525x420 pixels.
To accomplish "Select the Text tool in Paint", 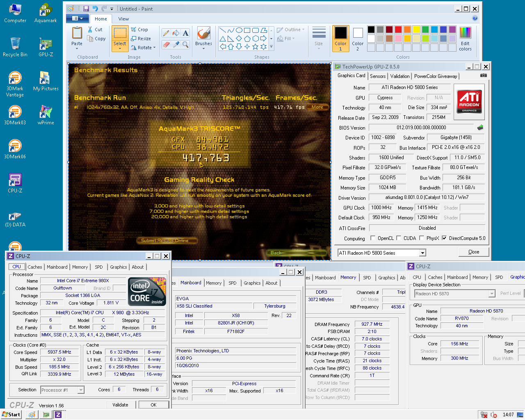I will (185, 33).
